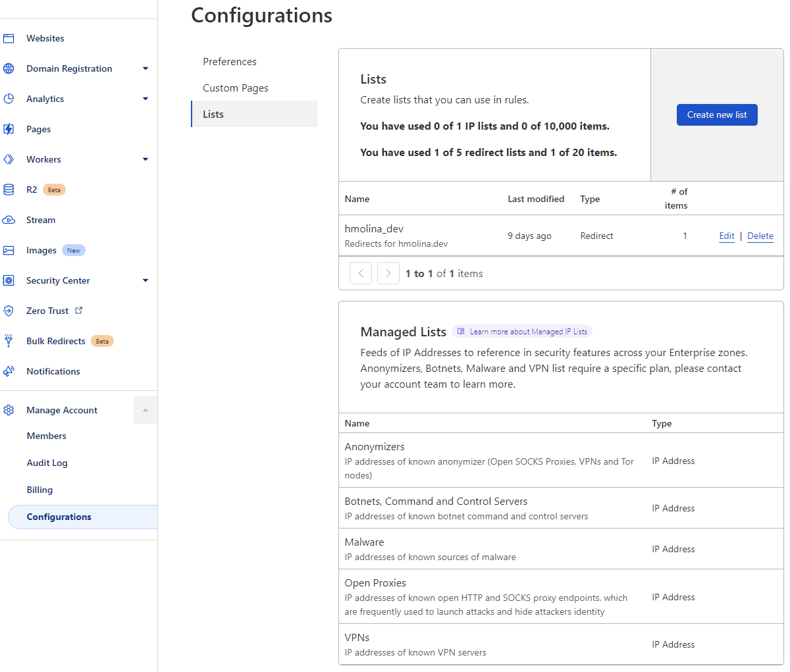Go to next page of lists
The height and width of the screenshot is (672, 790).
(388, 273)
